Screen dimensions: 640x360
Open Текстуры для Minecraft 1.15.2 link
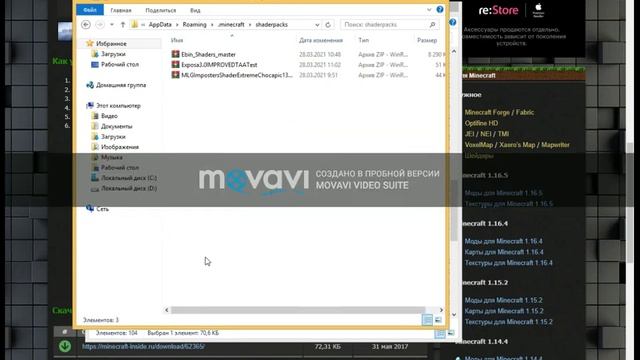tap(508, 322)
